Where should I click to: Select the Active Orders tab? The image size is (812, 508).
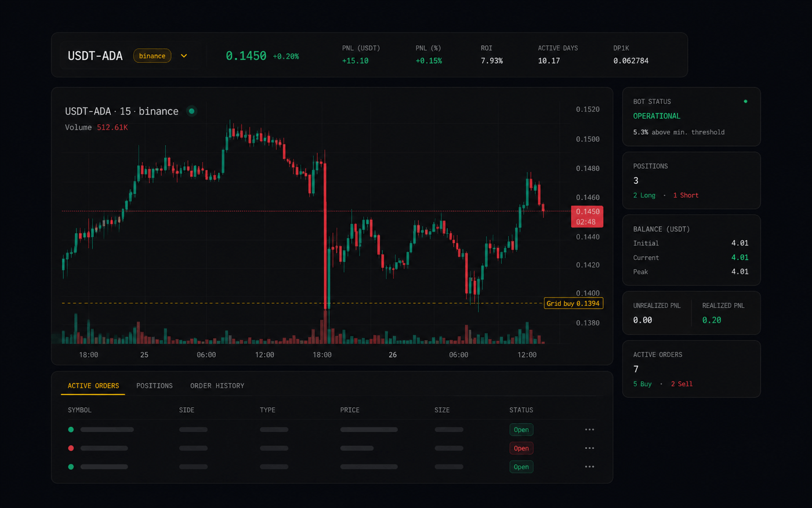pos(93,386)
